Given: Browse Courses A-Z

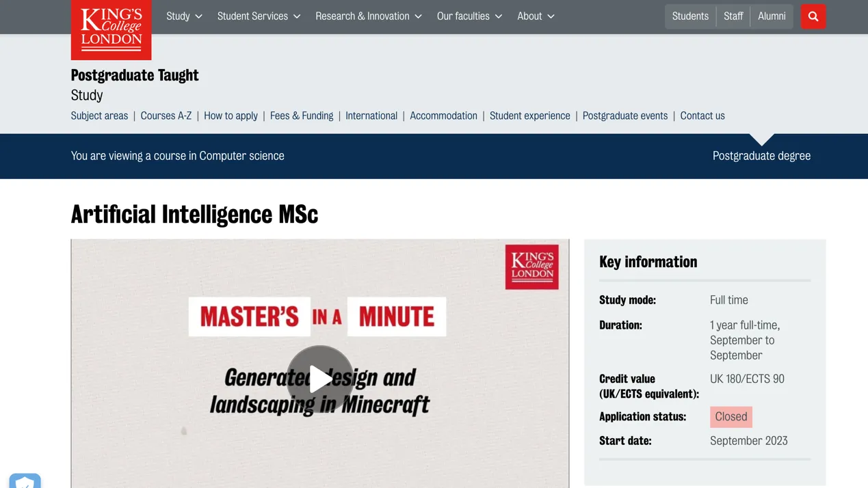Looking at the screenshot, I should tap(166, 116).
